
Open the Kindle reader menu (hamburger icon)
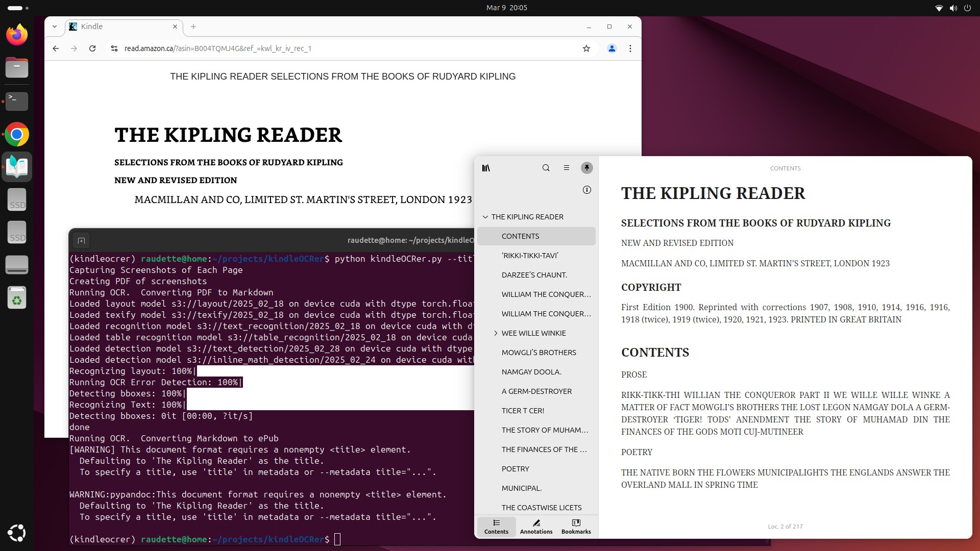point(567,168)
